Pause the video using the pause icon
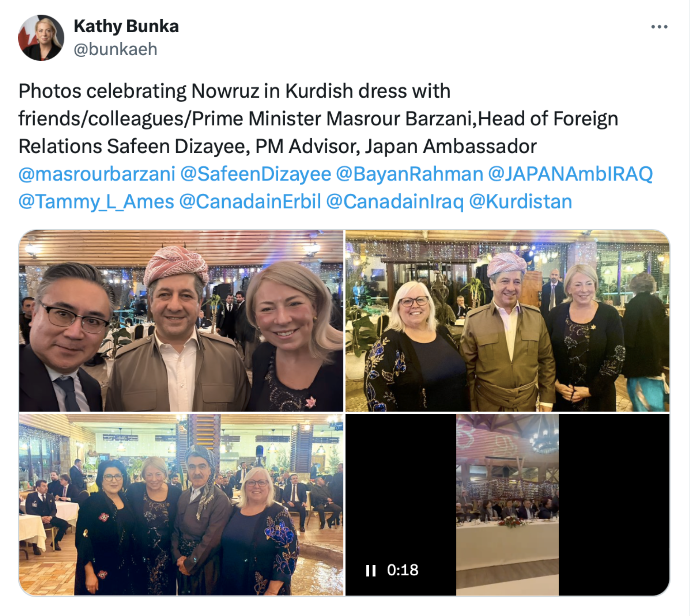The image size is (691, 616). (371, 570)
